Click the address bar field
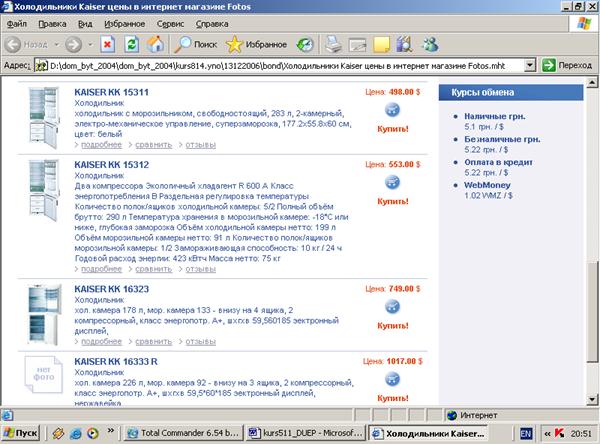 point(280,65)
